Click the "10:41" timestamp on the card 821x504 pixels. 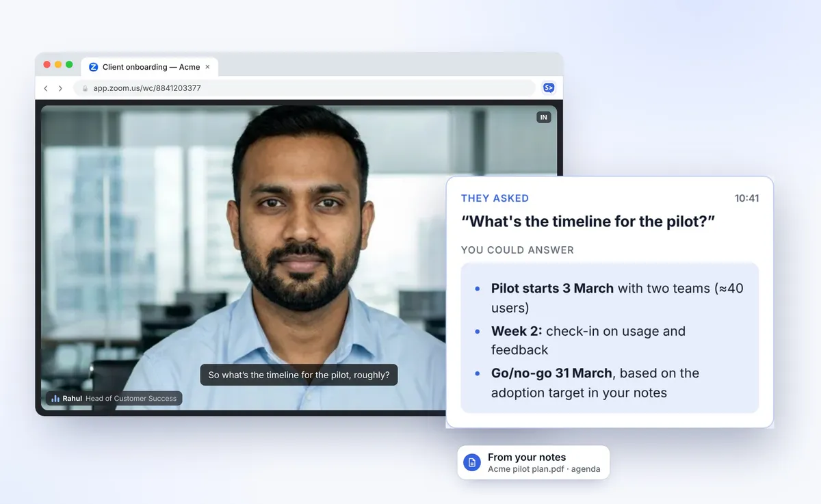pos(747,198)
